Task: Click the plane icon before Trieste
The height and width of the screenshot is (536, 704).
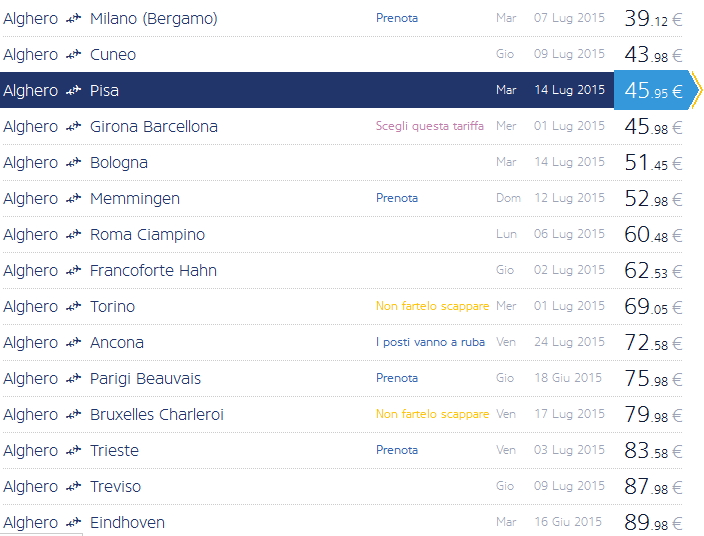Action: [73, 451]
